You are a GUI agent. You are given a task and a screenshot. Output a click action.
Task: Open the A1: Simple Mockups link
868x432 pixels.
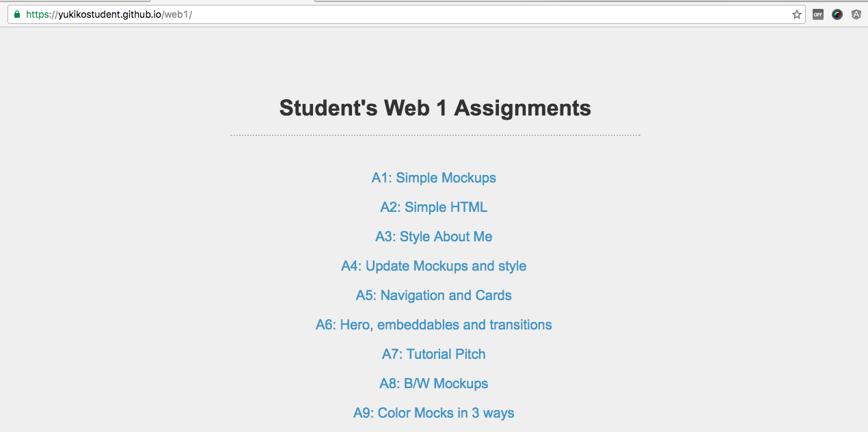[x=434, y=178]
